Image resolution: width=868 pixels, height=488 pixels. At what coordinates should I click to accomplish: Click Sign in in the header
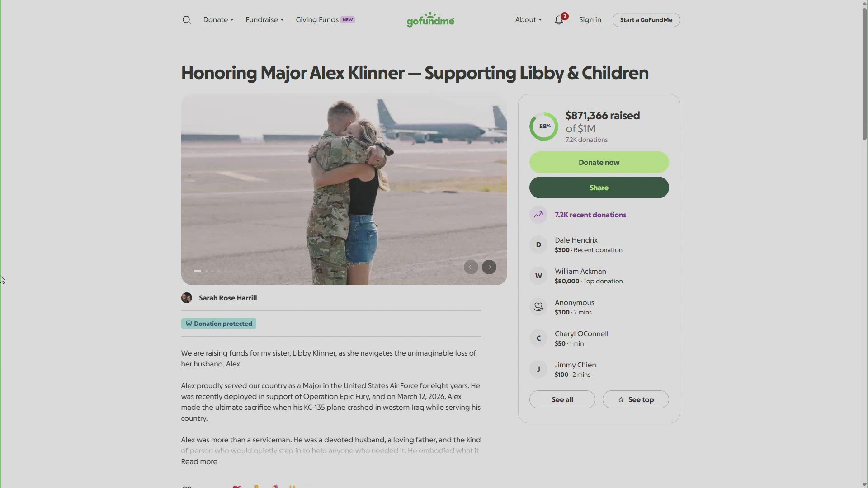(x=590, y=20)
